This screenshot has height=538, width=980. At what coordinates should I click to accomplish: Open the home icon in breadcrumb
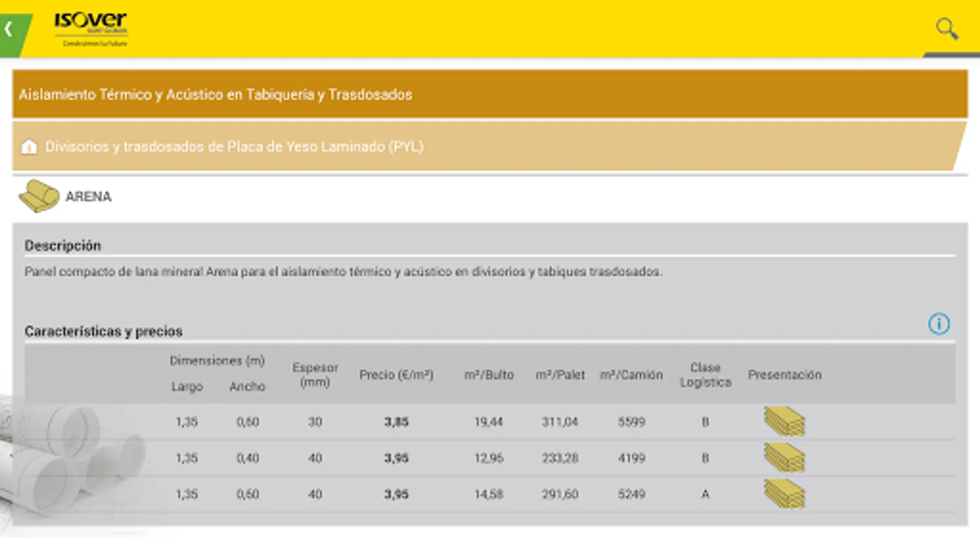pos(29,147)
